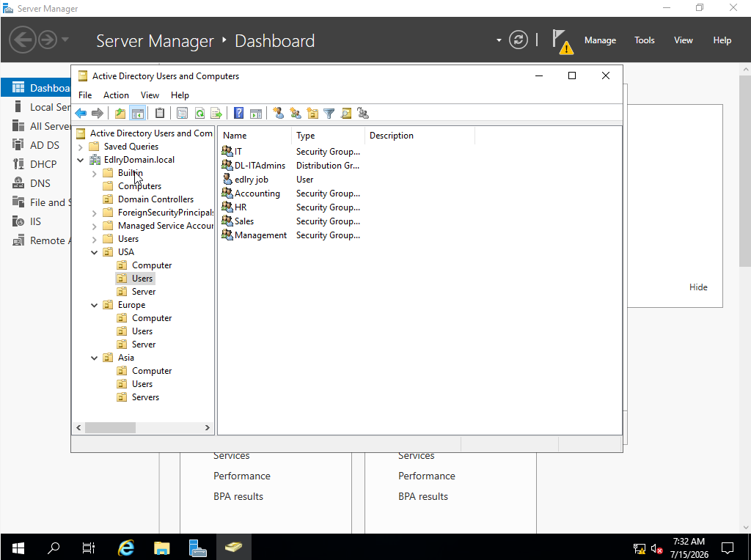Screen dimensions: 751x560
Task: Collapse the USA organizational unit
Action: point(95,252)
